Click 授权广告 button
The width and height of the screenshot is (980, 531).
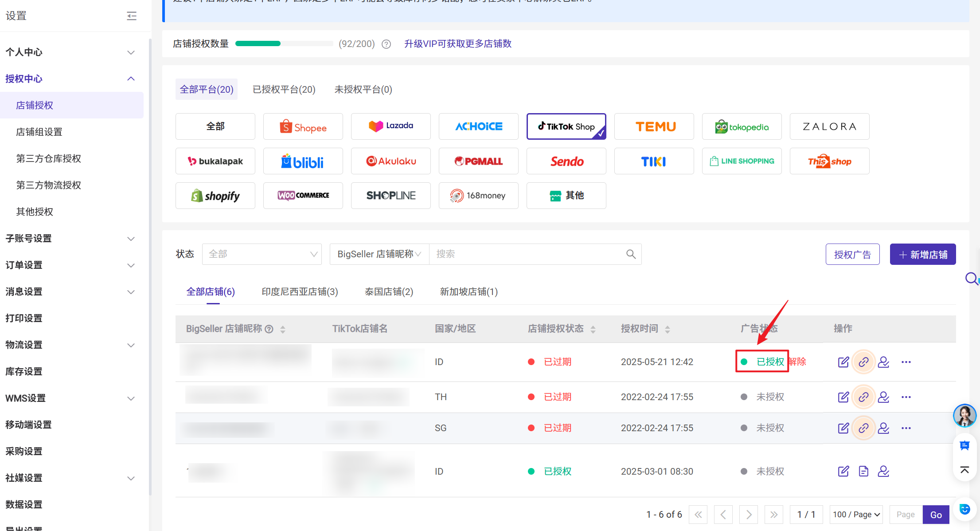pos(853,254)
